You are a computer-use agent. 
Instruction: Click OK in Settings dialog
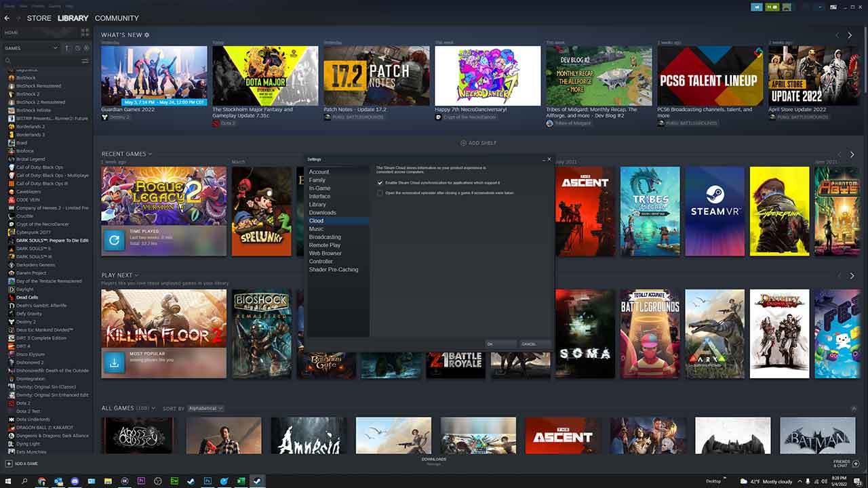pos(500,344)
